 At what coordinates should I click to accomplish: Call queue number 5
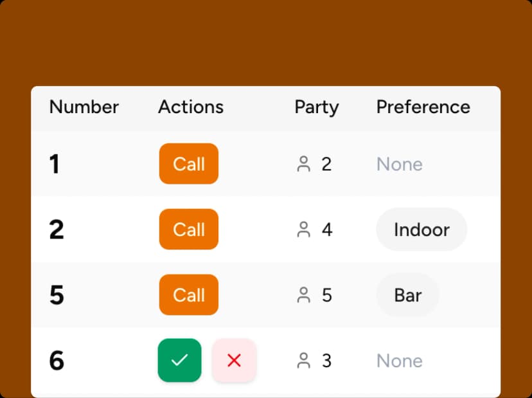[189, 295]
